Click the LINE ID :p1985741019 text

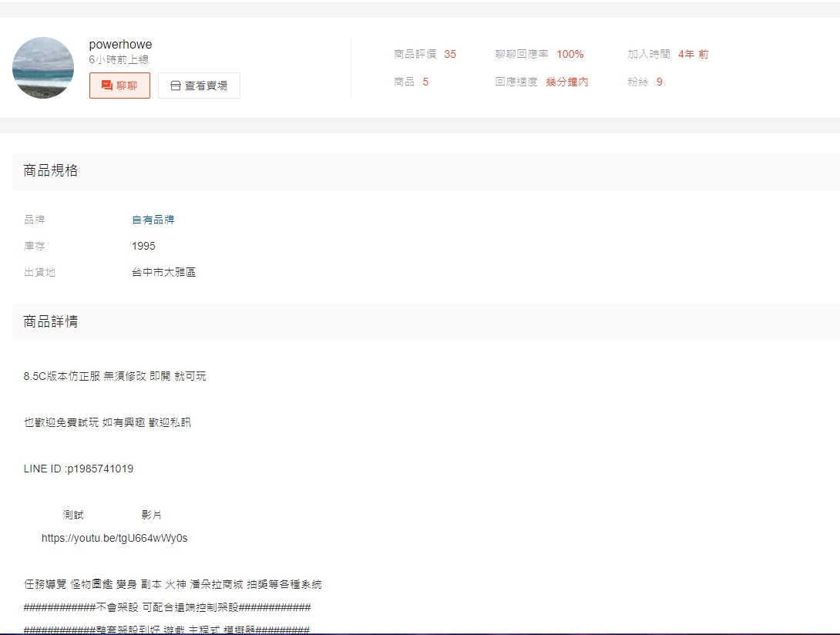(x=79, y=469)
